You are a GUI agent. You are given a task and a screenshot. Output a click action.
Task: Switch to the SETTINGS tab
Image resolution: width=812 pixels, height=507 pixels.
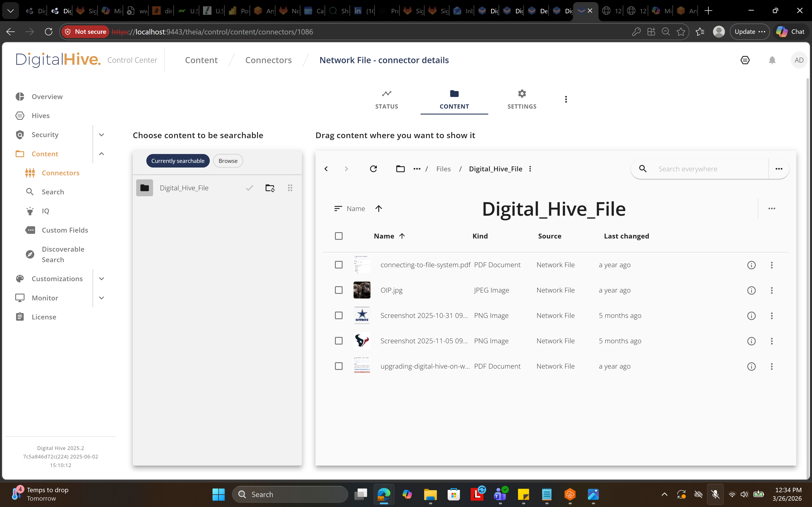tap(522, 99)
